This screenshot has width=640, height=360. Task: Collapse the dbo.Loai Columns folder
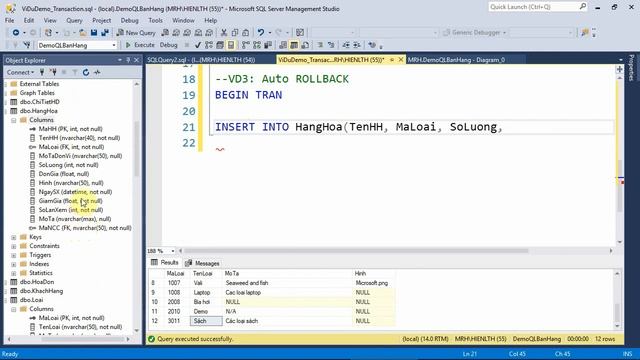tap(13, 309)
